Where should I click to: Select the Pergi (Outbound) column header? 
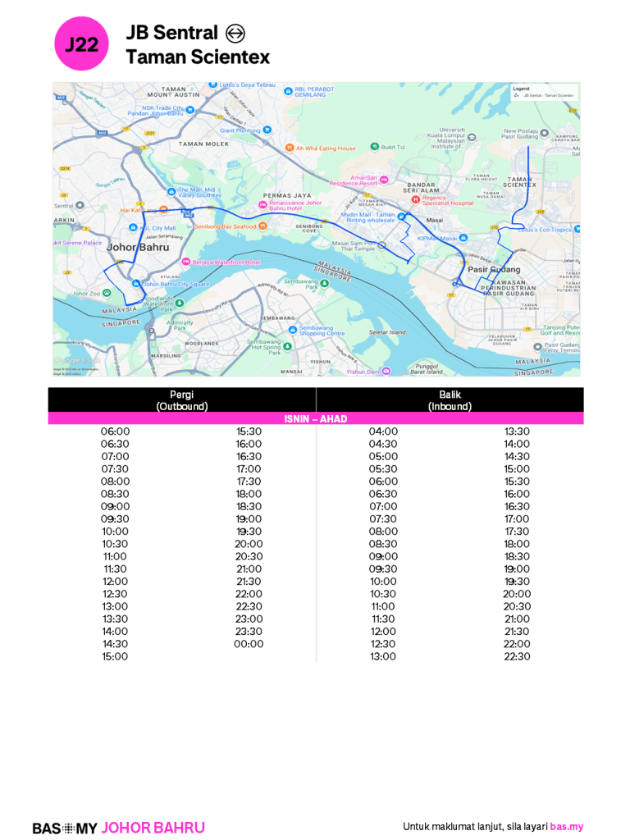point(182,400)
